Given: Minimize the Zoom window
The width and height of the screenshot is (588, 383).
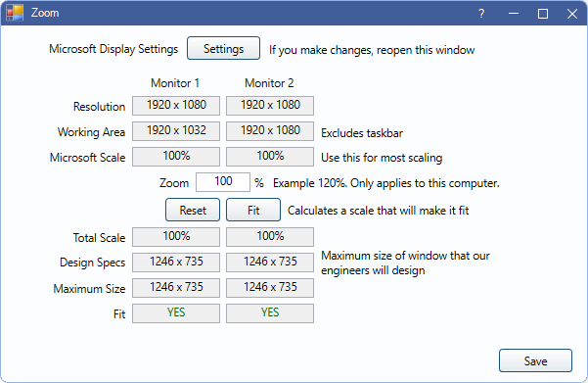Looking at the screenshot, I should pos(514,14).
